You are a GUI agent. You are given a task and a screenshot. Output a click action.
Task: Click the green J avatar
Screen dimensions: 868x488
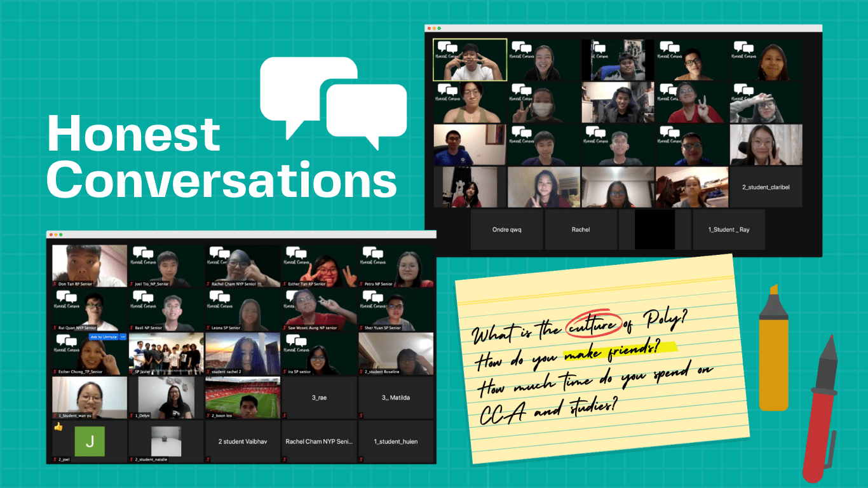click(90, 441)
